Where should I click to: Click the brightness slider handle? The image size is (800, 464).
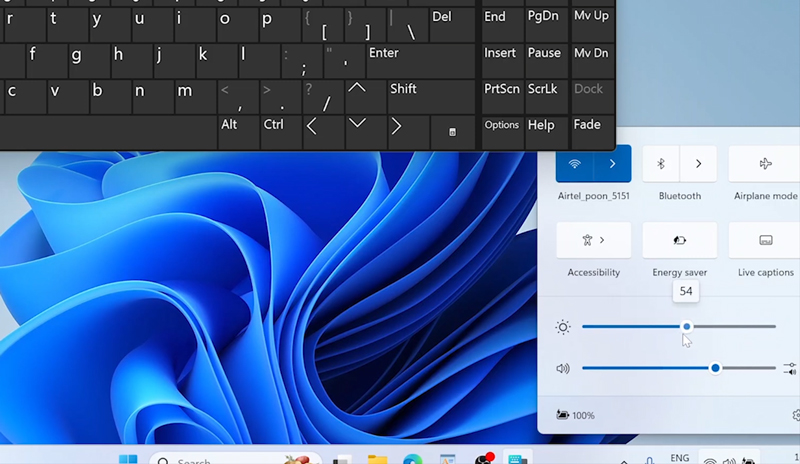(x=687, y=327)
